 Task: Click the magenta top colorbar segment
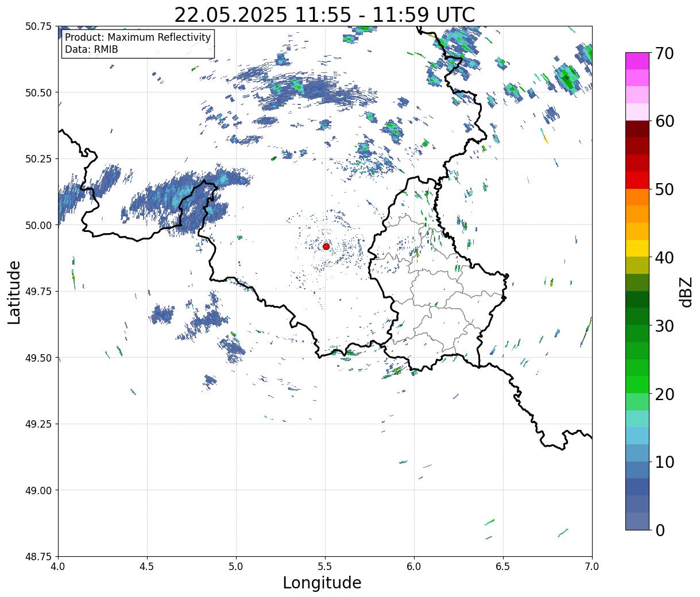637,61
